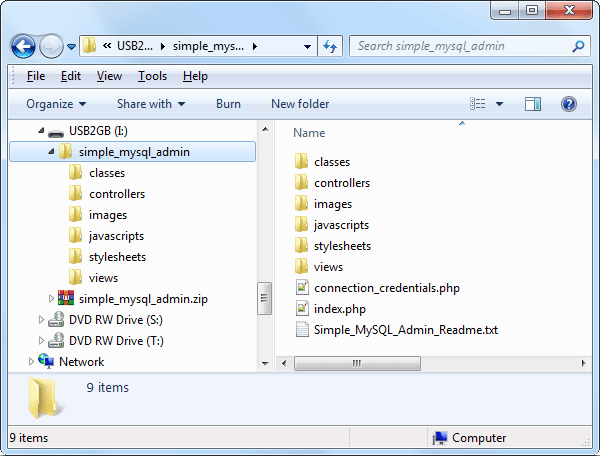The height and width of the screenshot is (456, 600).
Task: Open the view options dropdown arrow
Action: [x=499, y=104]
